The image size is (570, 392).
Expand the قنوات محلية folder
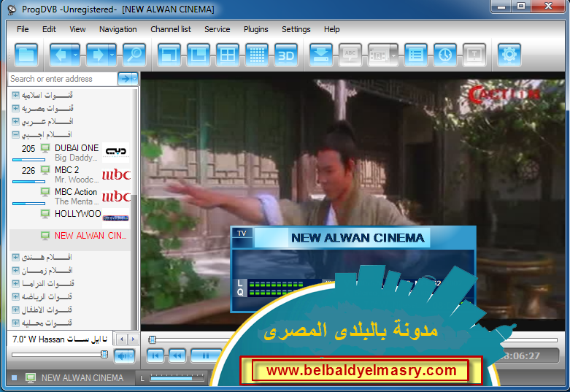coord(15,323)
